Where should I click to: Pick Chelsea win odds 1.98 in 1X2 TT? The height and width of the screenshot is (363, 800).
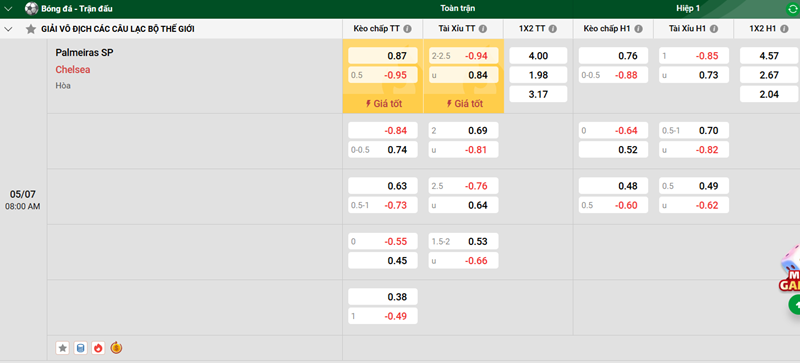tap(538, 75)
